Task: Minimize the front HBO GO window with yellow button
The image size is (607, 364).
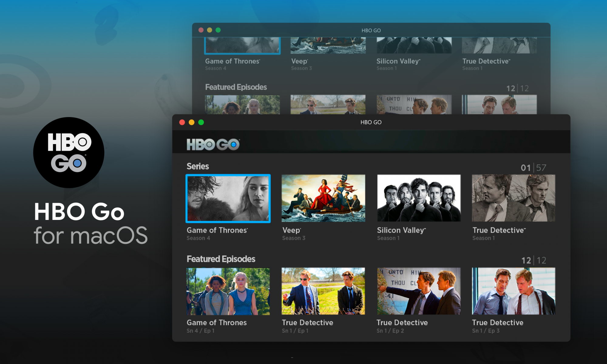Action: 192,122
